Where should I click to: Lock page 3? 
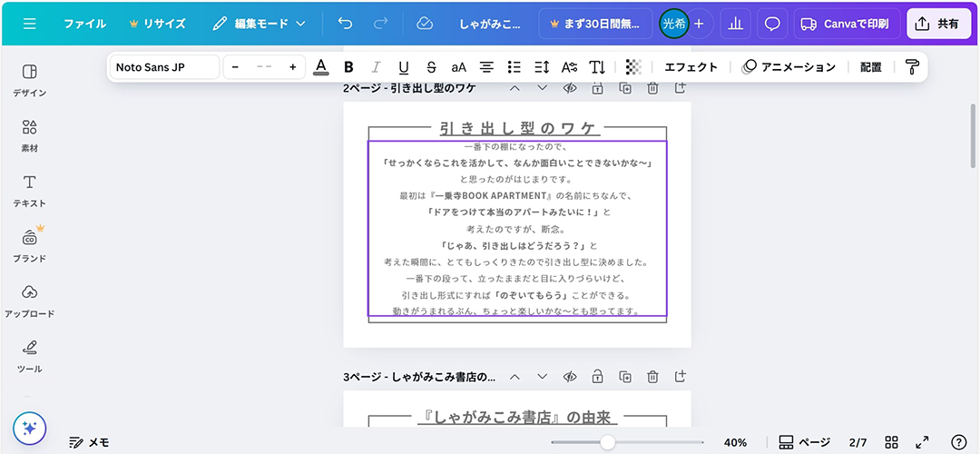[597, 377]
